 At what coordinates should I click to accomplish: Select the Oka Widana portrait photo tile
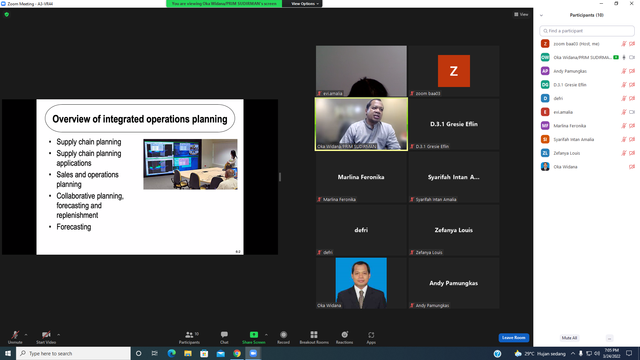click(361, 283)
